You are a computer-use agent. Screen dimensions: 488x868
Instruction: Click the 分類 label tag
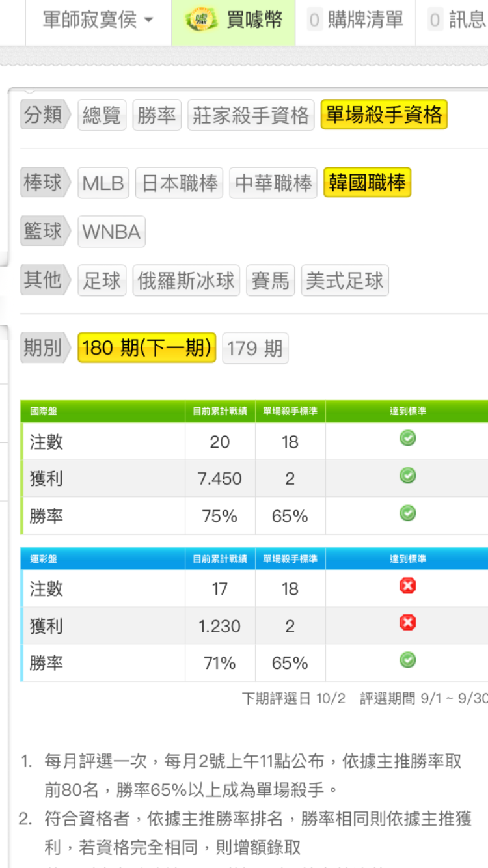[46, 115]
